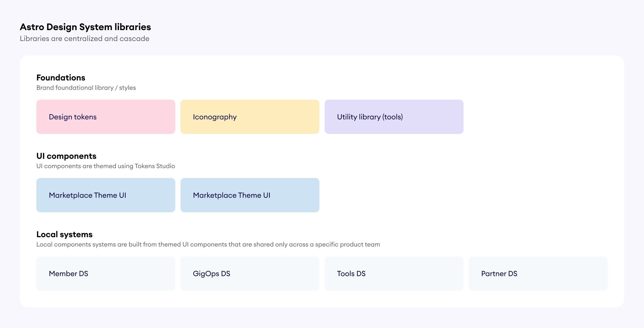Image resolution: width=644 pixels, height=328 pixels.
Task: Click the Tools DS card
Action: [394, 274]
